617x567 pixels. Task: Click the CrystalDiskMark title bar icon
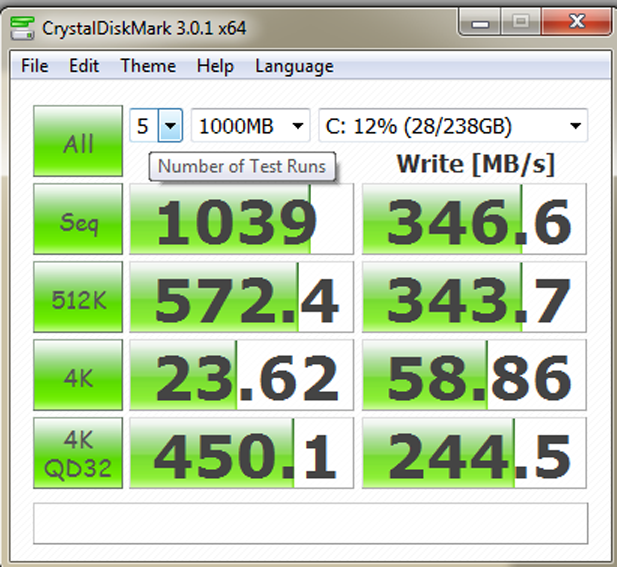[x=22, y=28]
